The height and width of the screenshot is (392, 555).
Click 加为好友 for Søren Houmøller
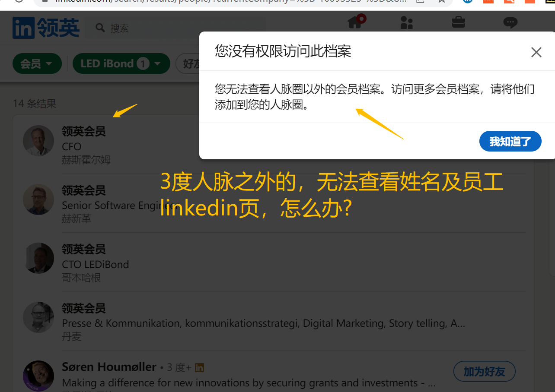484,371
